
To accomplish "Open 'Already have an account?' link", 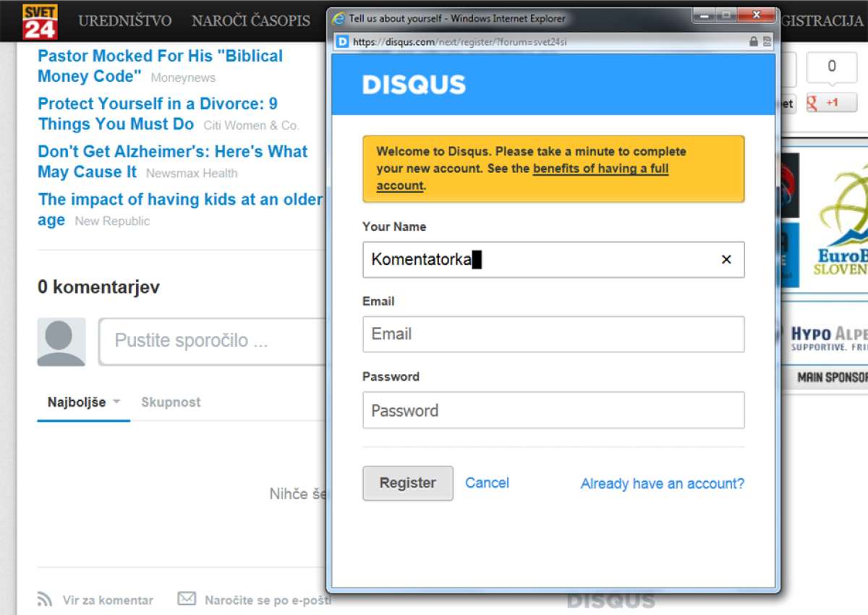I will coord(663,483).
